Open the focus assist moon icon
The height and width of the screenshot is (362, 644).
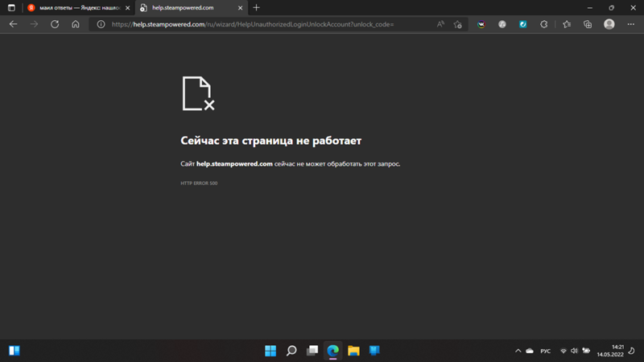pyautogui.click(x=632, y=351)
